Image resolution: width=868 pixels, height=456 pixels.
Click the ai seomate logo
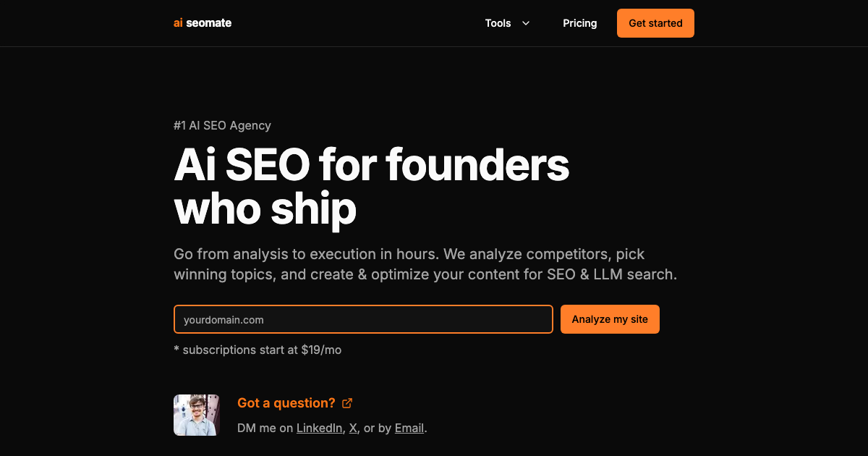pyautogui.click(x=203, y=22)
